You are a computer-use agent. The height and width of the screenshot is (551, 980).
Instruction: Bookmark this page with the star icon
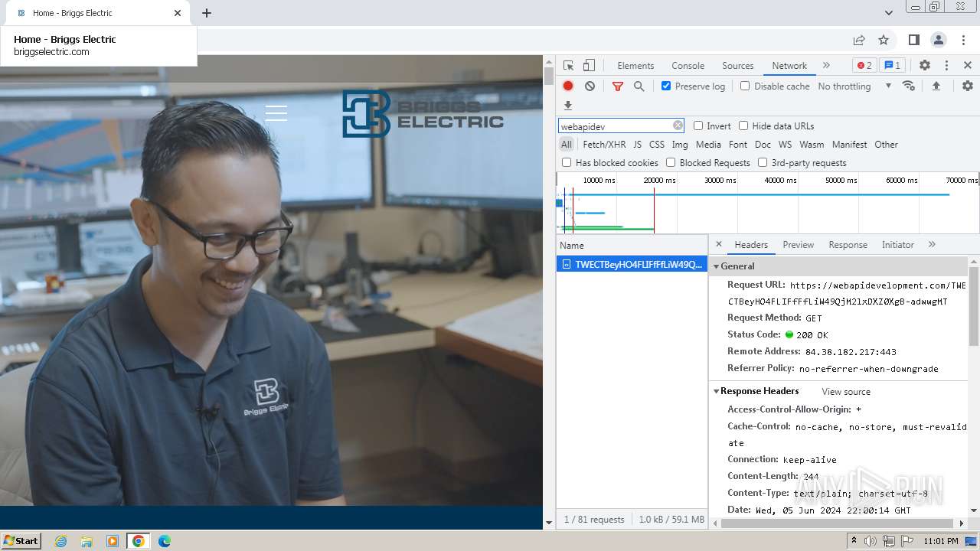click(884, 40)
